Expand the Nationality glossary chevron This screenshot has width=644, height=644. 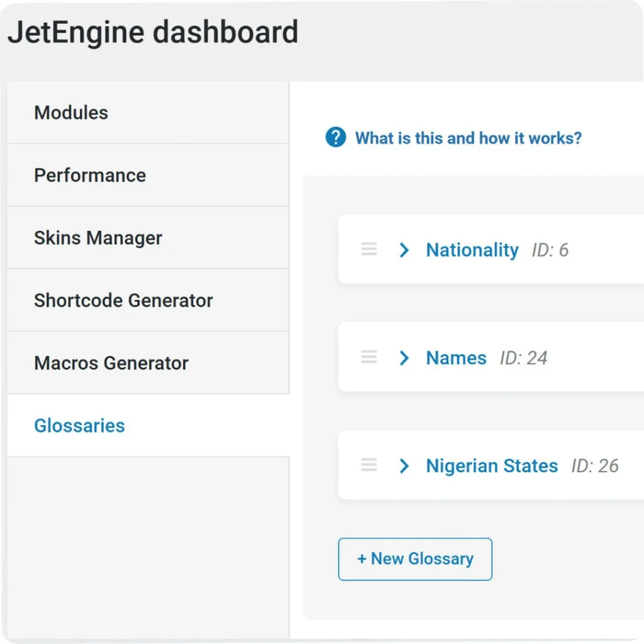point(404,250)
